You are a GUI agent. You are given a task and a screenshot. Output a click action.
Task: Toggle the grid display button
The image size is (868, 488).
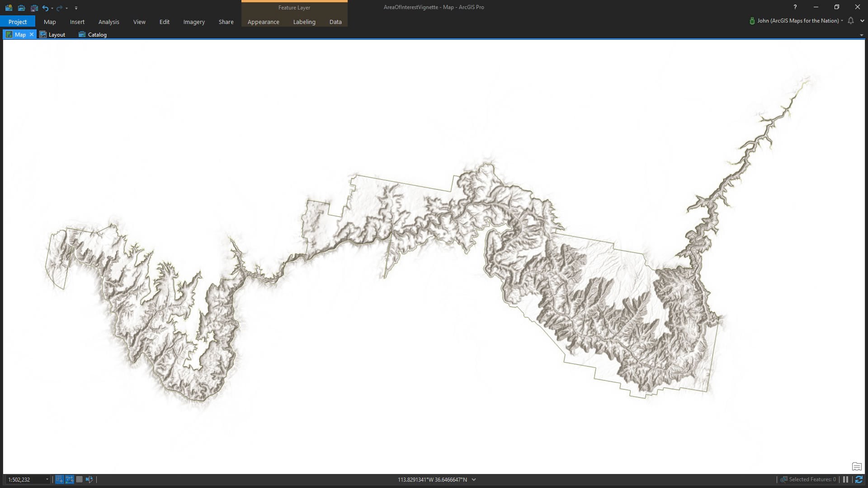(79, 479)
